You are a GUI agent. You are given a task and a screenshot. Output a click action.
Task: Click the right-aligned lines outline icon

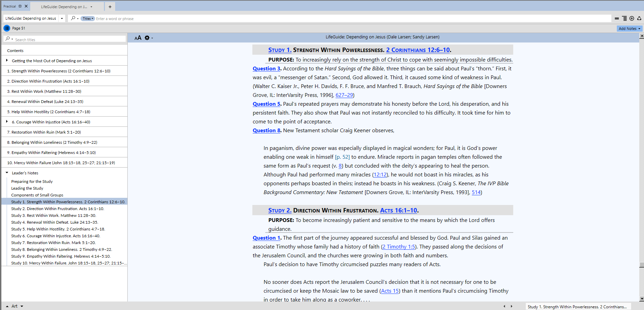click(624, 18)
